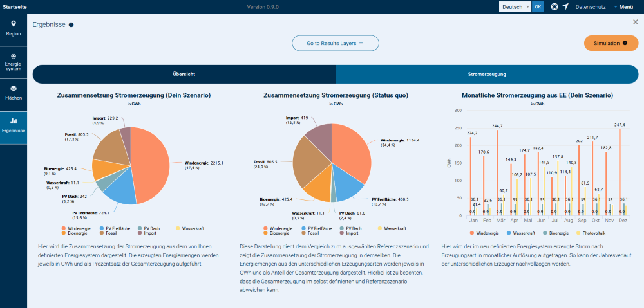Open the Energiesystem section in the sidebar
The height and width of the screenshot is (308, 644).
coord(14,62)
